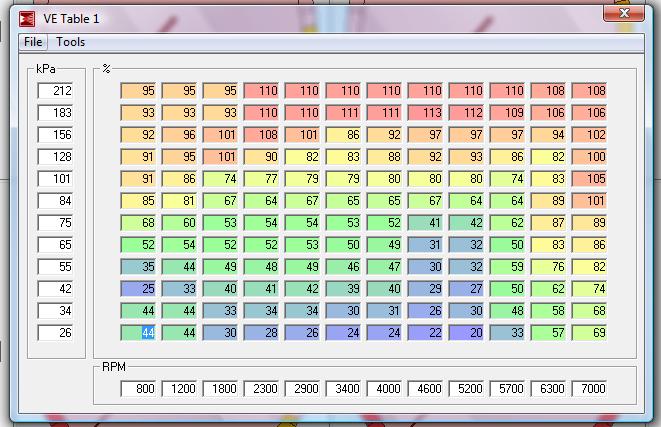Select the 84 kPa bin field

tap(55, 201)
